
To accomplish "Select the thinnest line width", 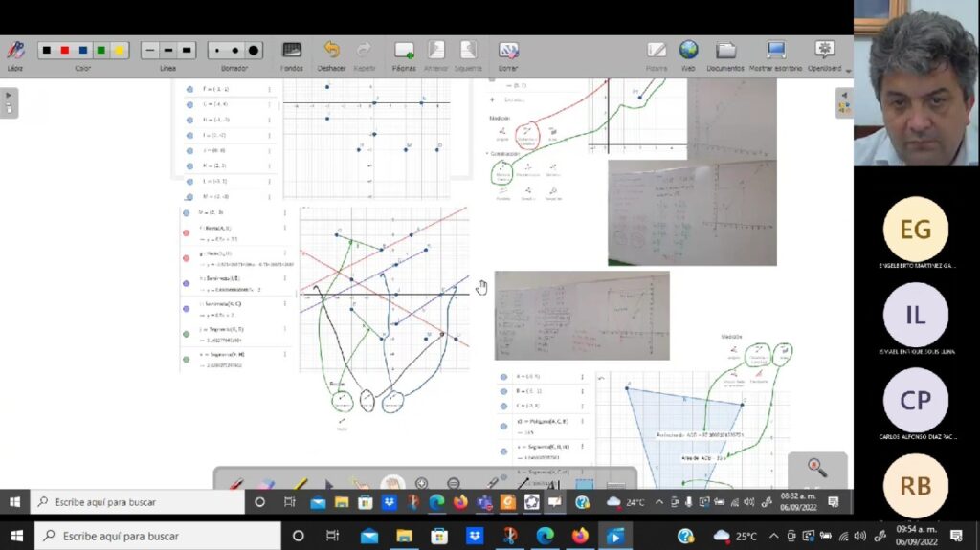I will pos(150,51).
